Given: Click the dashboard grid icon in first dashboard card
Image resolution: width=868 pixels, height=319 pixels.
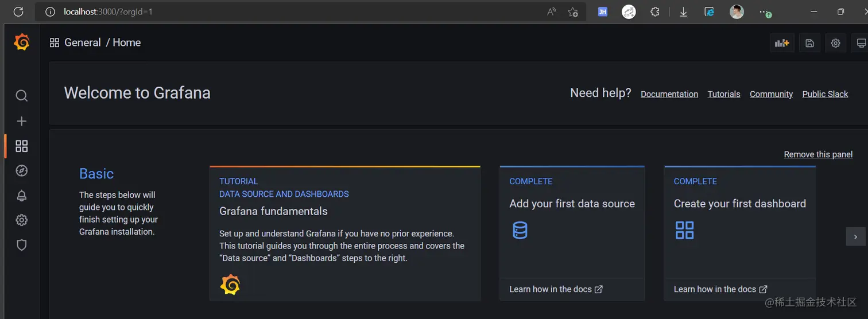Looking at the screenshot, I should pyautogui.click(x=684, y=230).
